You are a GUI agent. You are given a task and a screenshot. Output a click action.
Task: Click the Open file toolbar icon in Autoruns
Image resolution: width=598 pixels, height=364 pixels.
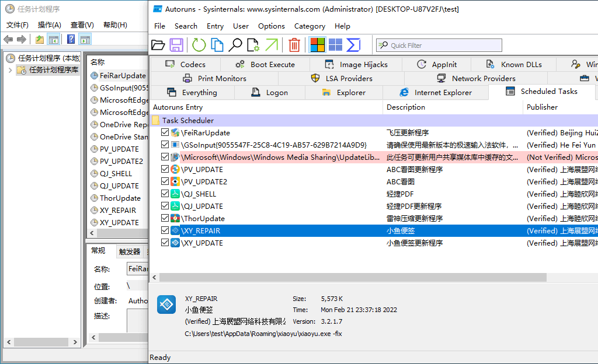[x=158, y=45]
